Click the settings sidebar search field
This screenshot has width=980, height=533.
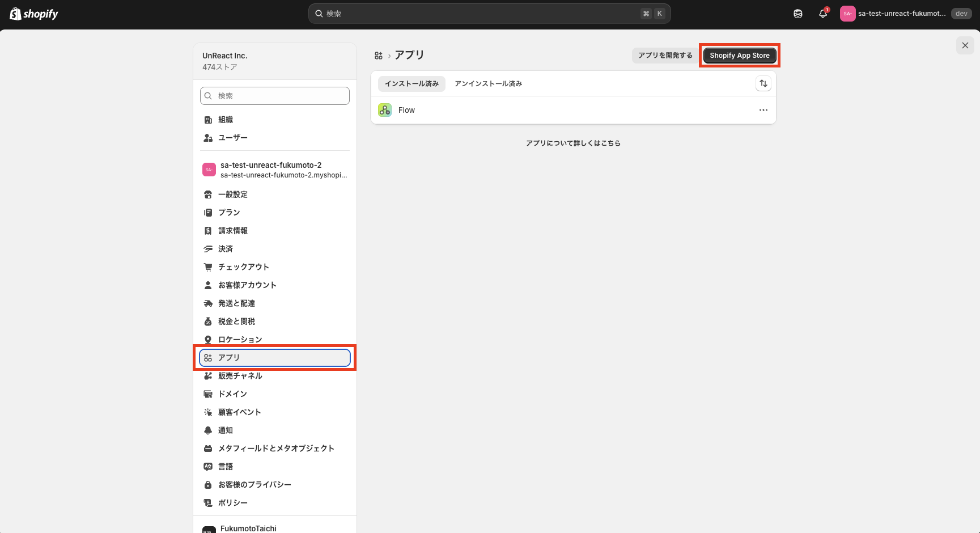(275, 96)
